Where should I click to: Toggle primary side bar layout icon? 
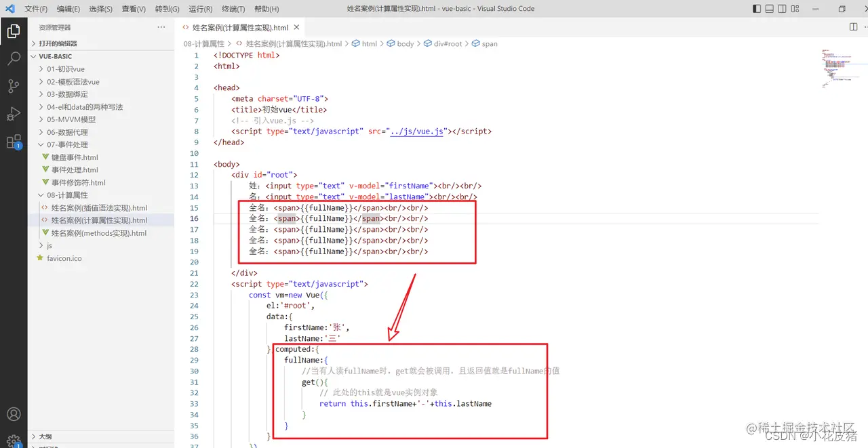point(757,9)
